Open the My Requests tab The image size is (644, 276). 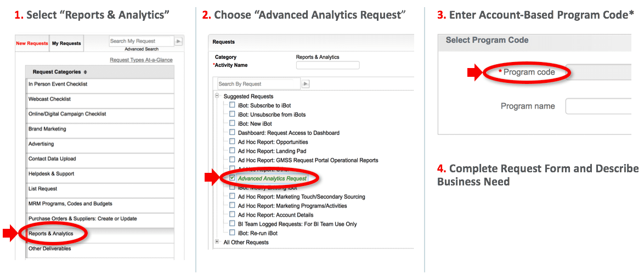pos(66,43)
